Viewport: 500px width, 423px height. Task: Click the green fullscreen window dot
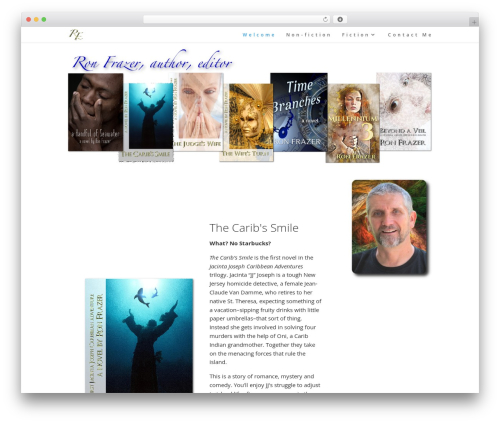click(x=44, y=19)
